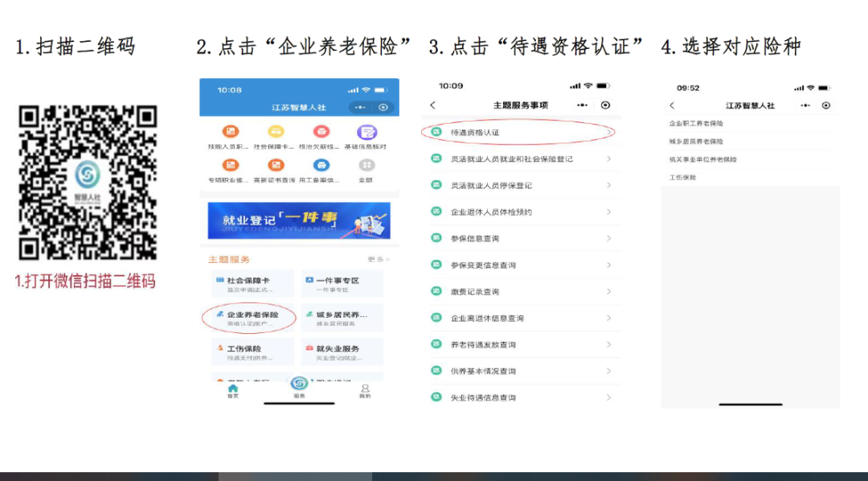Tap the circular target on the 09:52 screen header
The height and width of the screenshot is (481, 868).
pyautogui.click(x=826, y=105)
